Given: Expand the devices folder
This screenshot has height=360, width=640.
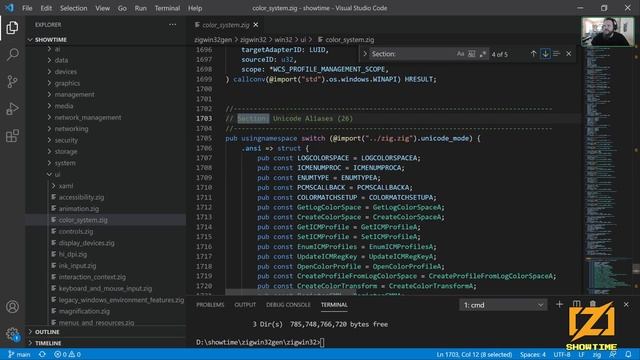Looking at the screenshot, I should (x=106, y=71).
